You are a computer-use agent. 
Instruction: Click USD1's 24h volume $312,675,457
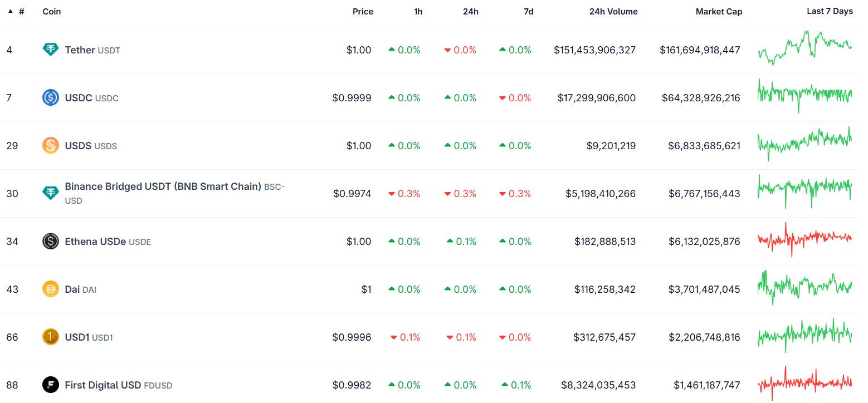click(x=604, y=337)
